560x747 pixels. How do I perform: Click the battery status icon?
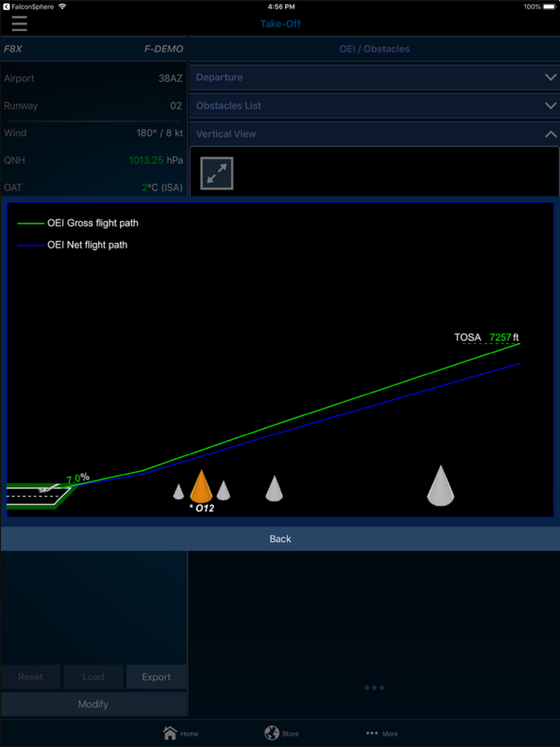(549, 7)
